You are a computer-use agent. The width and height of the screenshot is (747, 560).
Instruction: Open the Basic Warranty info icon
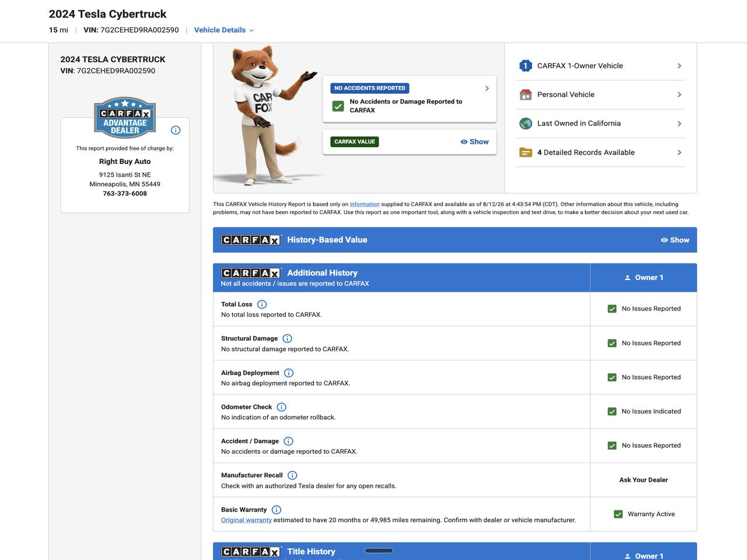(277, 510)
